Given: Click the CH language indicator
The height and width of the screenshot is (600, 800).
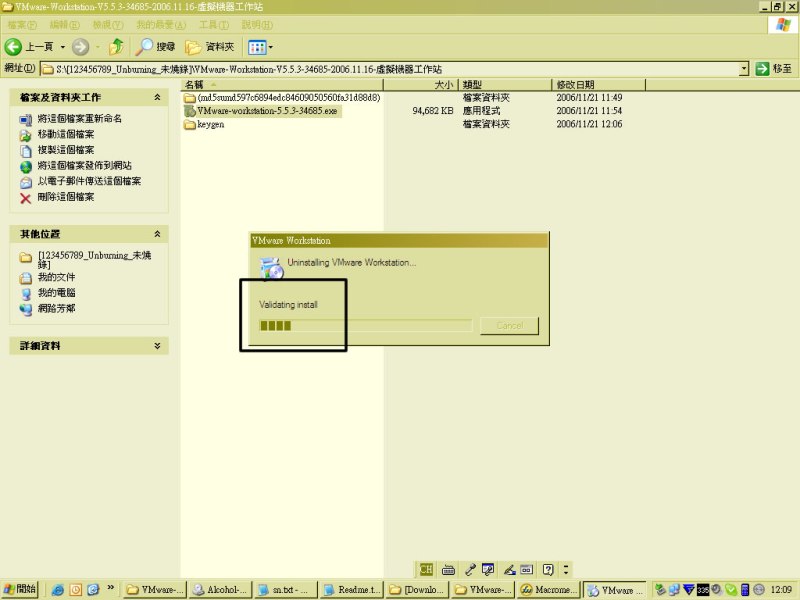Looking at the screenshot, I should click(426, 569).
